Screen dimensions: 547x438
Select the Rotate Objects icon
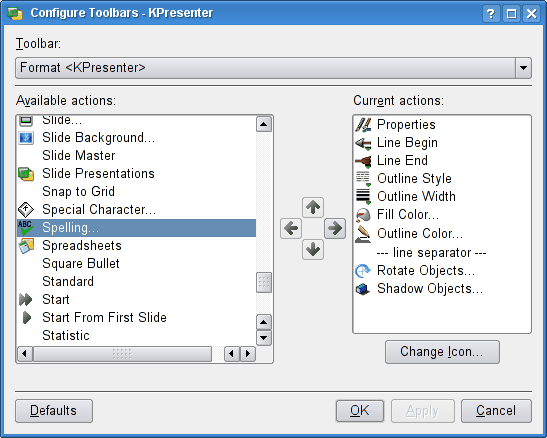363,271
